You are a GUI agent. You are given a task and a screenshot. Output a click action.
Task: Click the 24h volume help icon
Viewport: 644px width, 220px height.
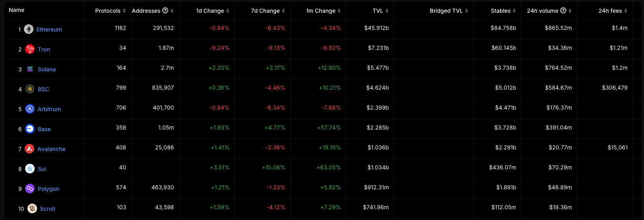563,11
